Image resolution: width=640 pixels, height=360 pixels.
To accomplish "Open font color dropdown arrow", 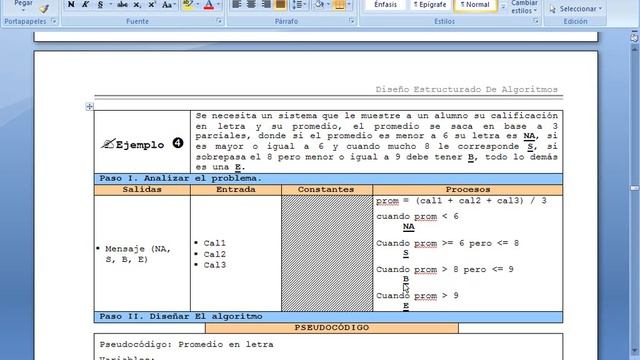I will pyautogui.click(x=218, y=4).
